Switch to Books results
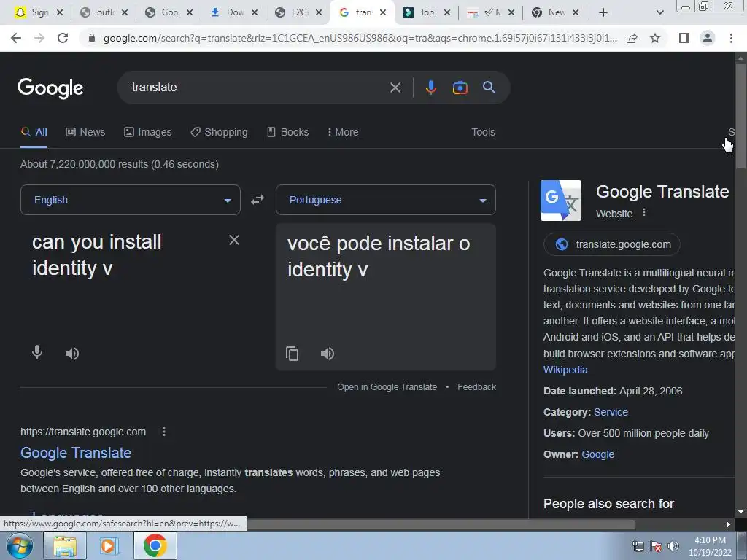 pos(287,133)
